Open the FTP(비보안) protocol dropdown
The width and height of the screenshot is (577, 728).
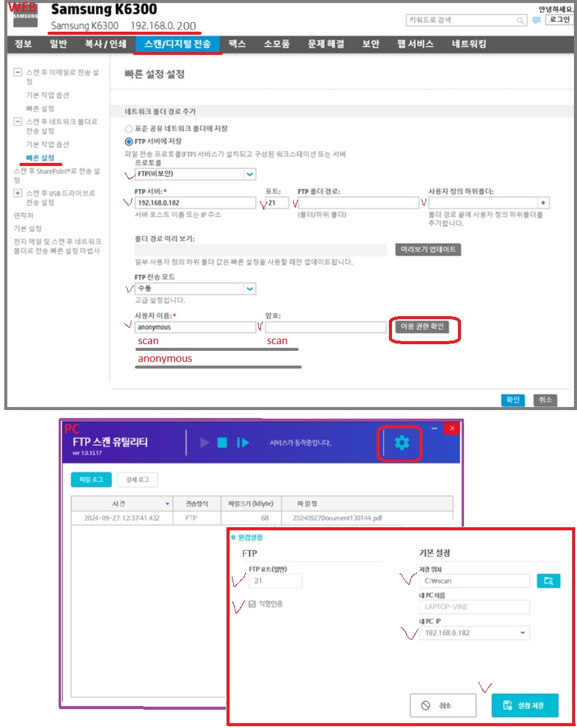tap(195, 174)
